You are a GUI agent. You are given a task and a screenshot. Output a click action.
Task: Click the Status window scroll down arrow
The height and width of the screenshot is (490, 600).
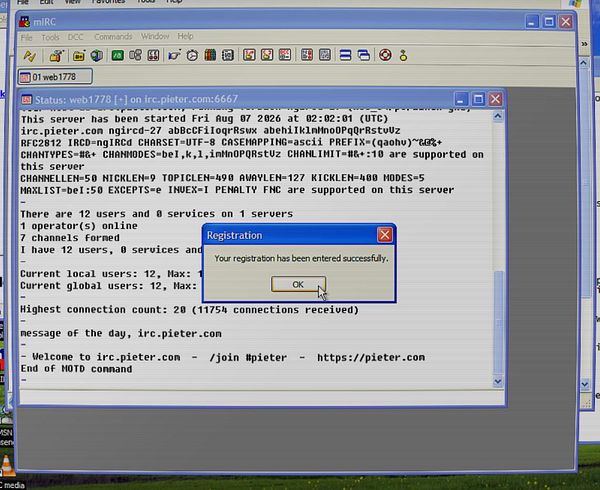(498, 381)
